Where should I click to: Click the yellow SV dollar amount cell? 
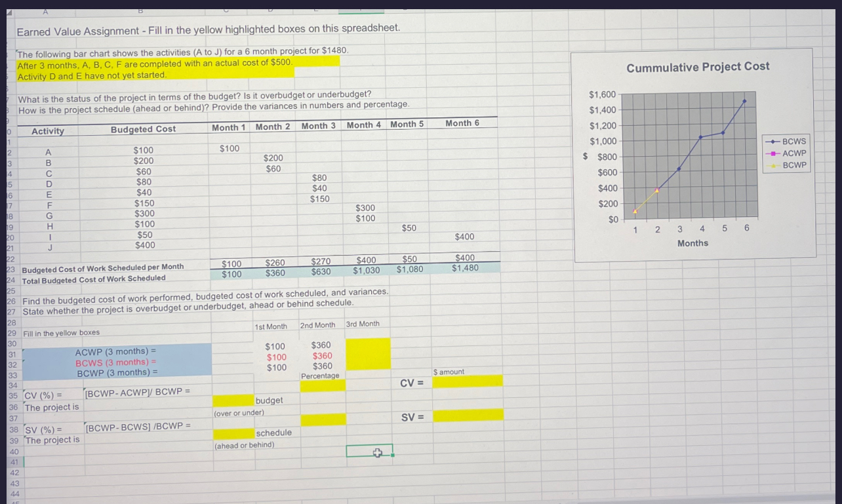click(x=467, y=414)
